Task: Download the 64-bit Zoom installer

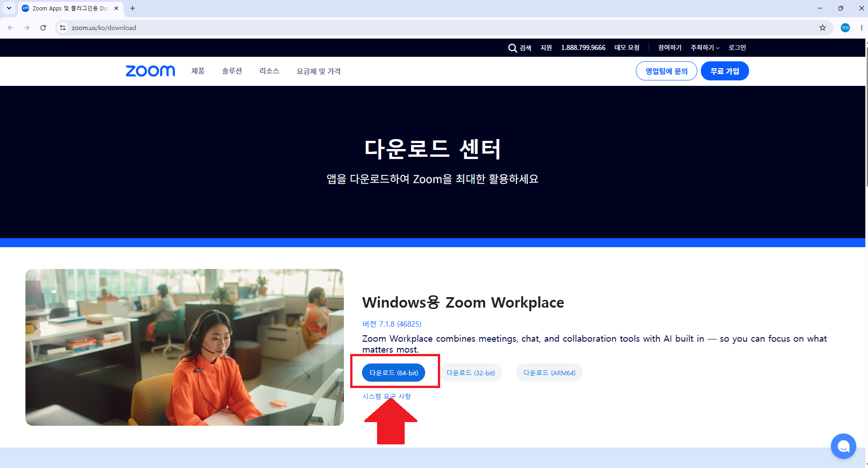Action: (x=393, y=373)
